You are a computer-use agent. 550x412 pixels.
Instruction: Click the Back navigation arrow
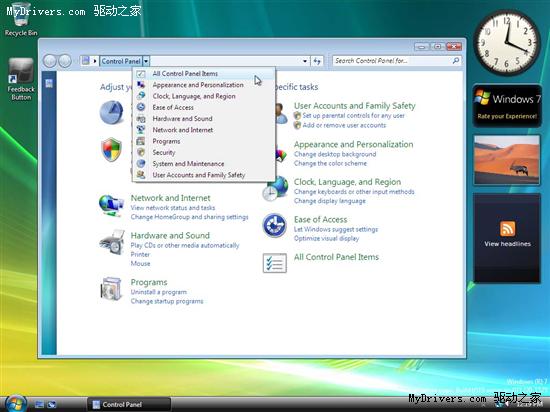point(50,61)
